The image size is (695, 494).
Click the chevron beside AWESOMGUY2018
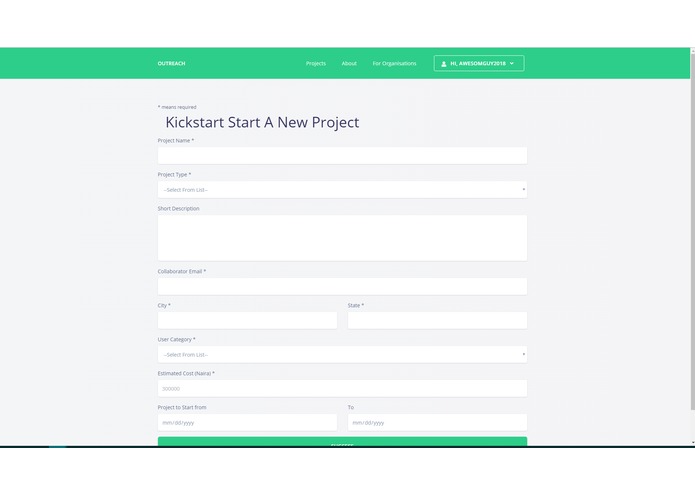coord(511,63)
